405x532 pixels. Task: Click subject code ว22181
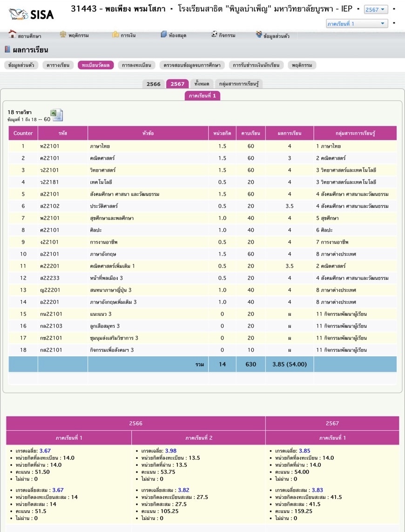pos(49,182)
